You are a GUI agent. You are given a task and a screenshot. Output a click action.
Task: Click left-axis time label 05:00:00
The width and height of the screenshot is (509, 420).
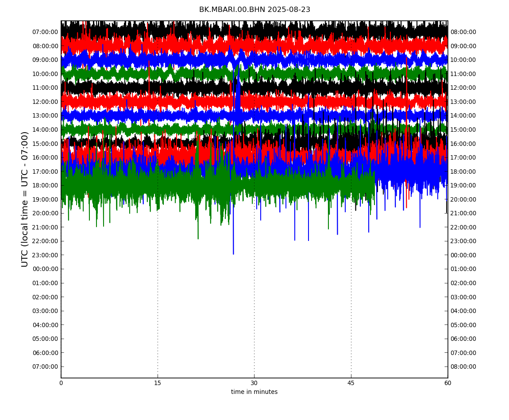tap(45, 339)
